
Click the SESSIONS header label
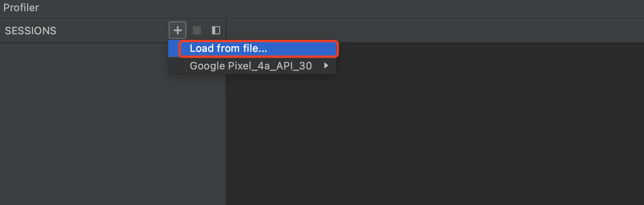(x=31, y=31)
